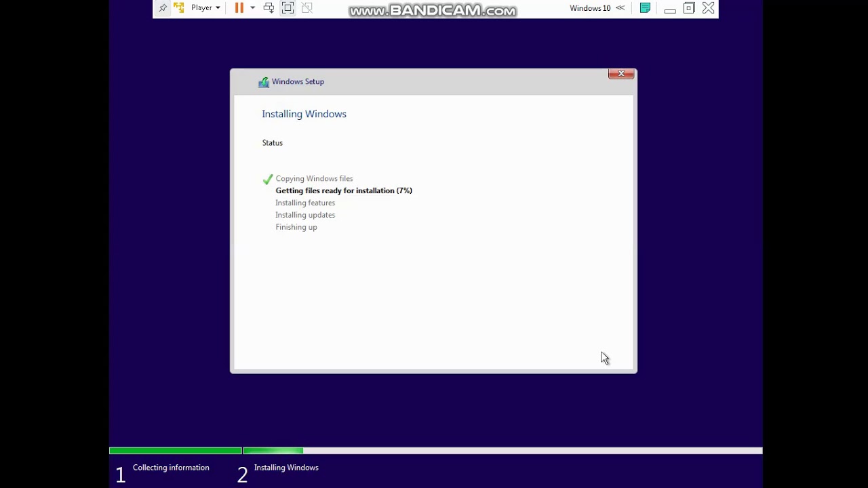
Task: Restore the VMware Player window size
Action: click(689, 8)
